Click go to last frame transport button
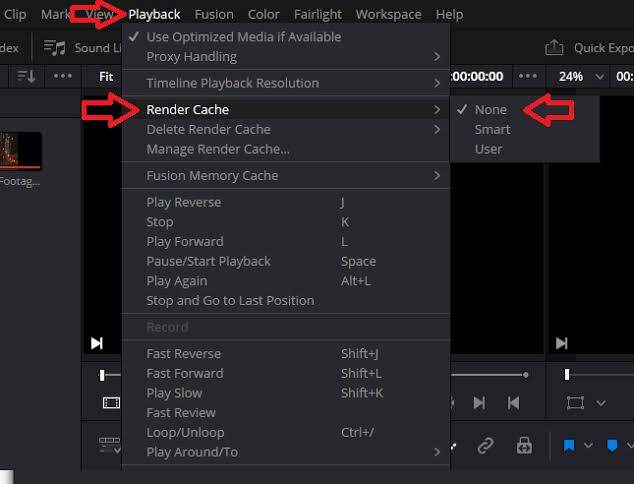The image size is (634, 484). [479, 403]
